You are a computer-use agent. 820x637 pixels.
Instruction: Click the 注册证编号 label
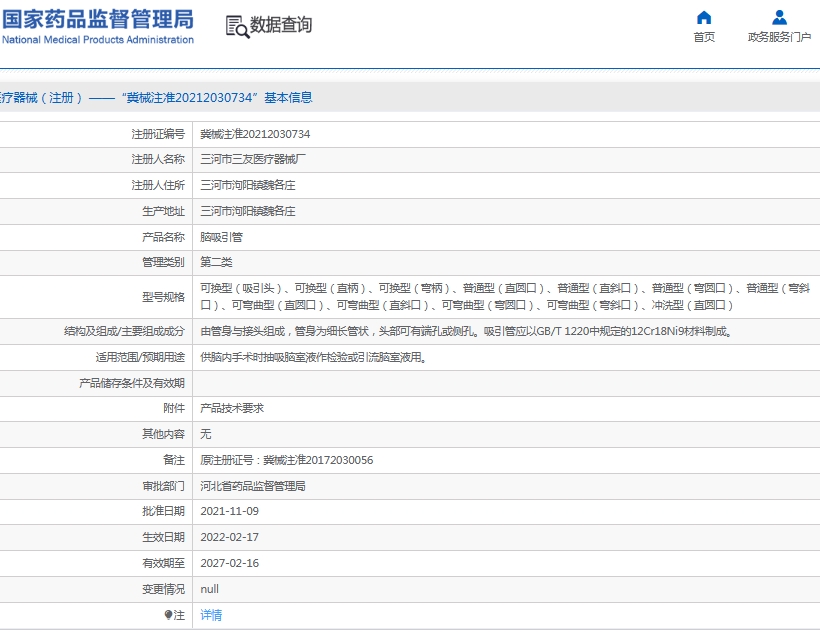158,134
